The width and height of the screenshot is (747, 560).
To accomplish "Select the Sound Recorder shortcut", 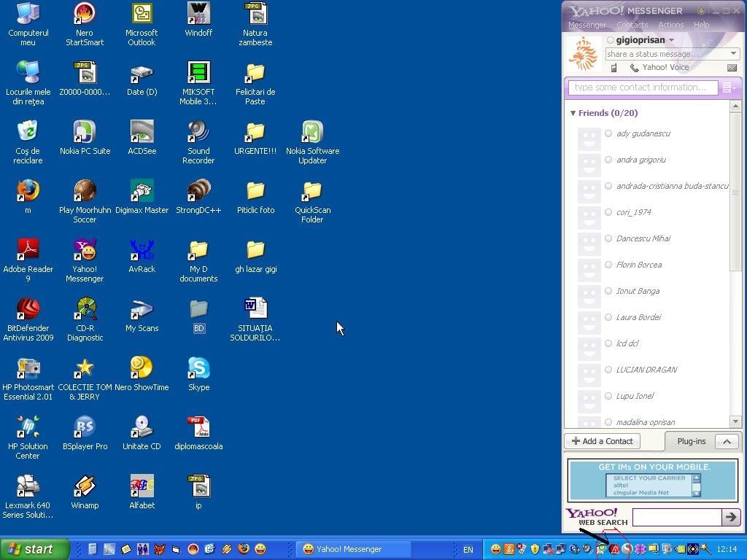I will [198, 142].
